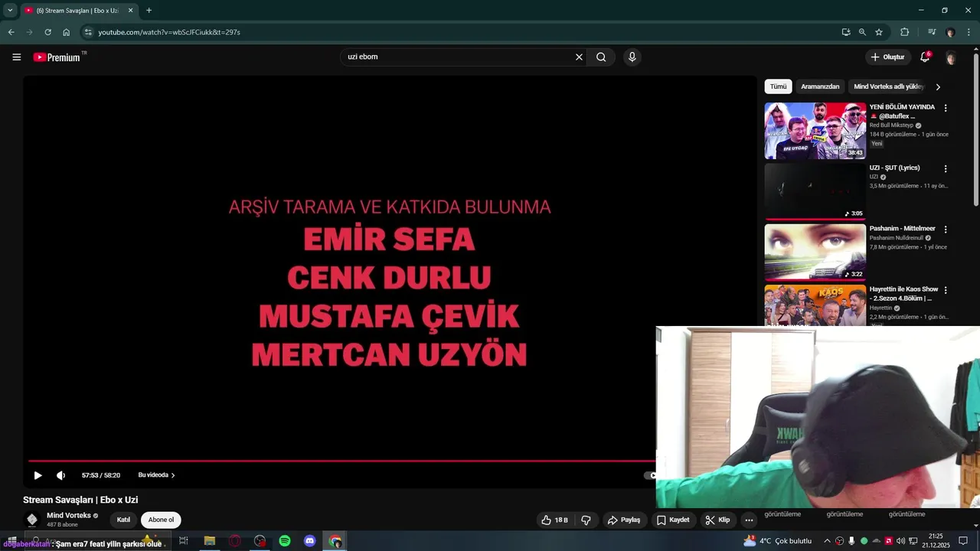Go to the browser home page

[66, 32]
